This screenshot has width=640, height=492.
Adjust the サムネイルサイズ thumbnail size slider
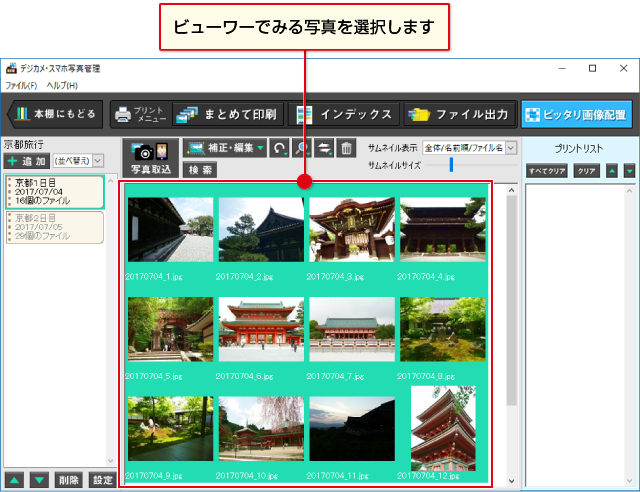click(451, 165)
